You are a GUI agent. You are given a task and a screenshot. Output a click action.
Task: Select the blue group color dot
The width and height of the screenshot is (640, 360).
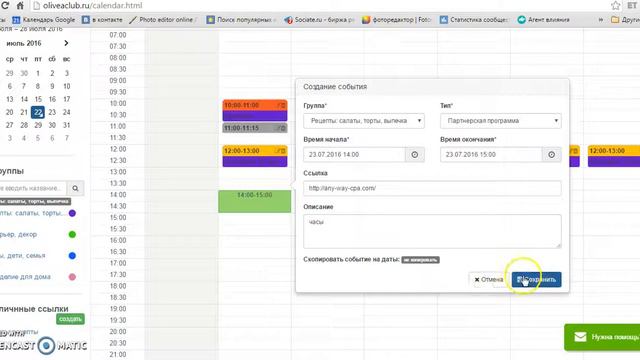click(x=72, y=256)
